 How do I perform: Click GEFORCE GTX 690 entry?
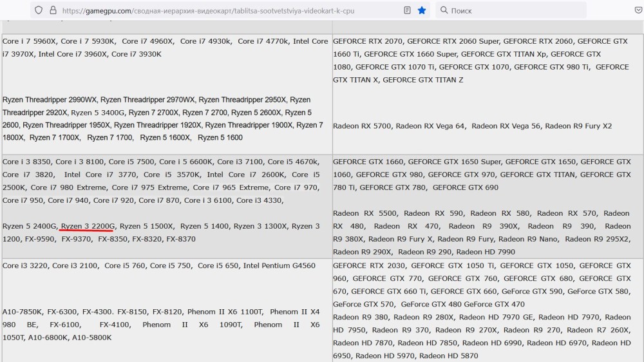466,187
